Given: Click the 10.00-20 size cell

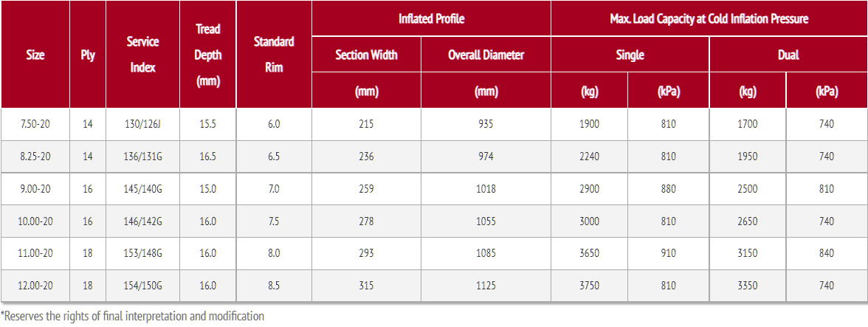Looking at the screenshot, I should pyautogui.click(x=35, y=221).
